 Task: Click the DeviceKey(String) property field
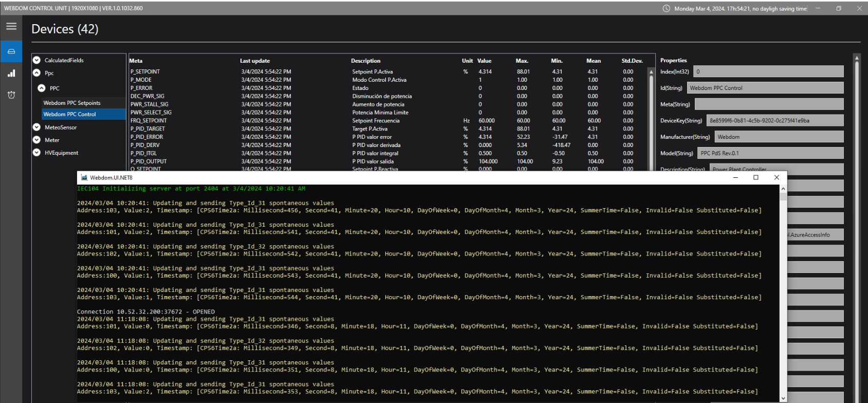(774, 121)
